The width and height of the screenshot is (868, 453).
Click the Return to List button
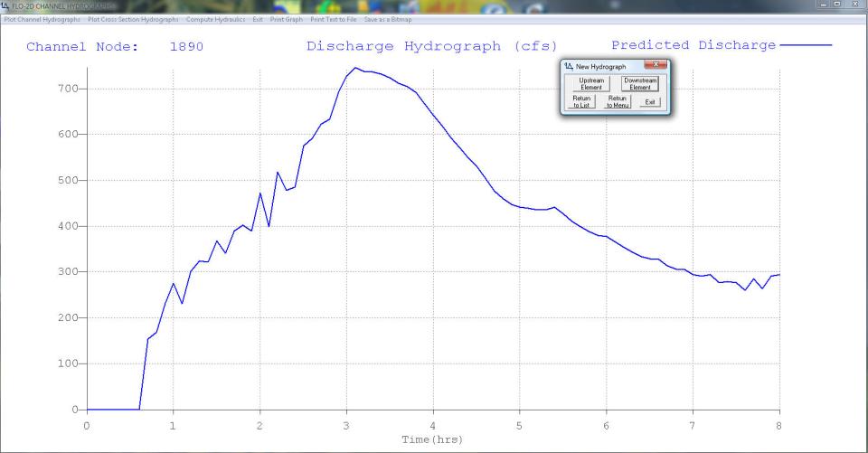[x=580, y=102]
